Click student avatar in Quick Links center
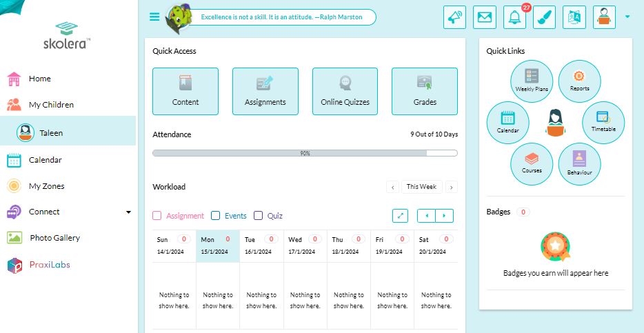The height and width of the screenshot is (333, 644). pyautogui.click(x=555, y=122)
